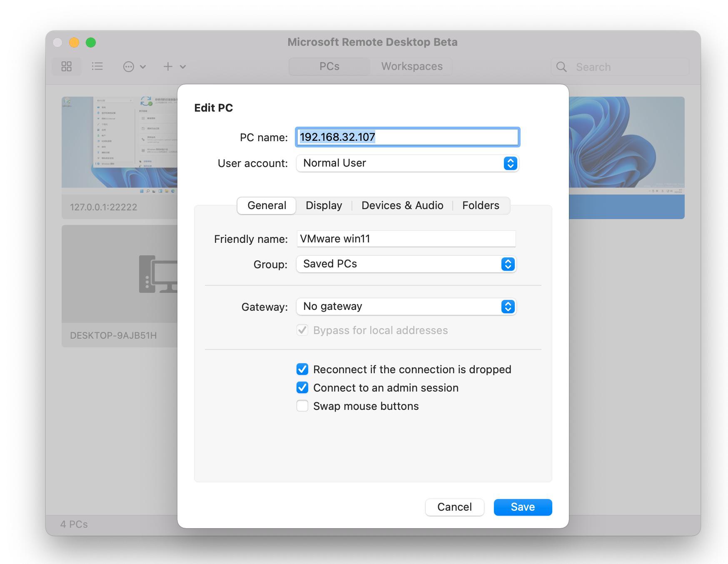
Task: Click the plus Add icon
Action: (x=168, y=67)
